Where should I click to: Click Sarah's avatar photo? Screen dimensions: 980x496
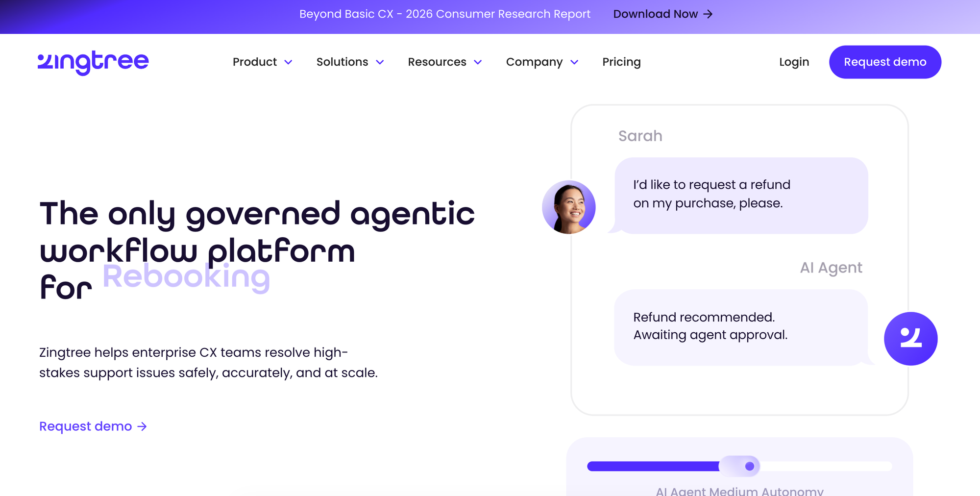tap(569, 207)
